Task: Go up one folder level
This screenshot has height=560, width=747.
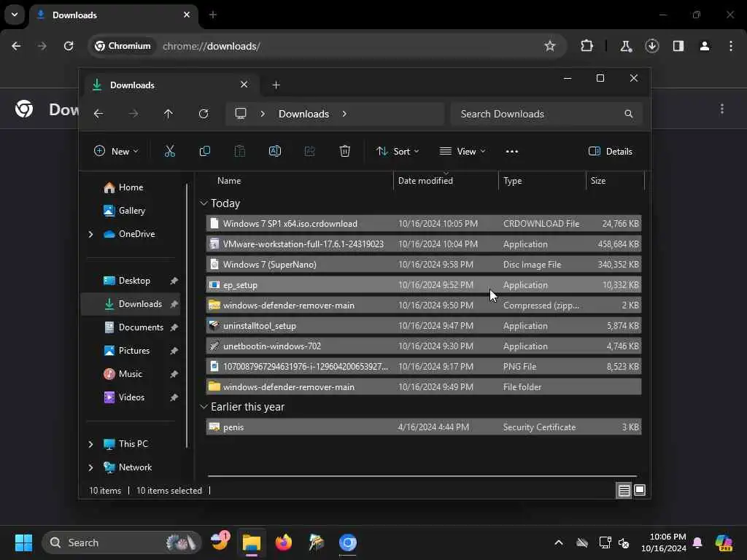Action: [169, 114]
